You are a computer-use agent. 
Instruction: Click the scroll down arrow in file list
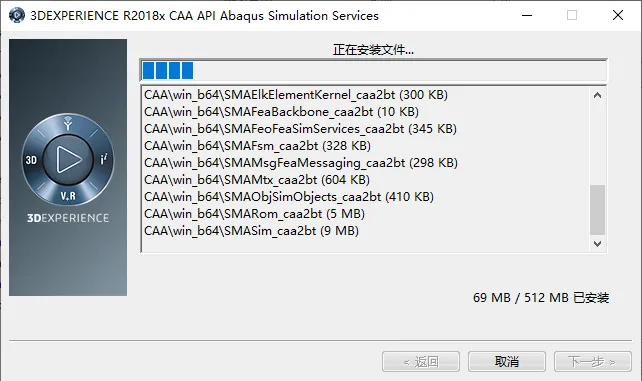pyautogui.click(x=597, y=244)
